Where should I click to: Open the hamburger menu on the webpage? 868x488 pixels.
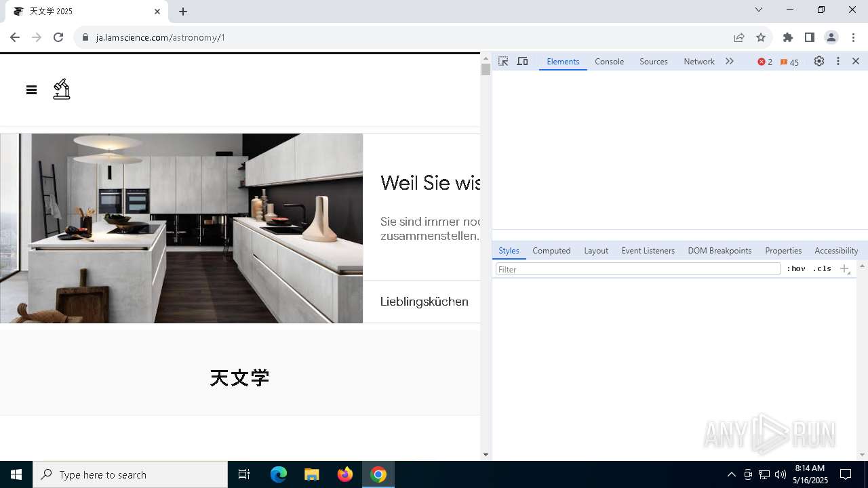(31, 89)
